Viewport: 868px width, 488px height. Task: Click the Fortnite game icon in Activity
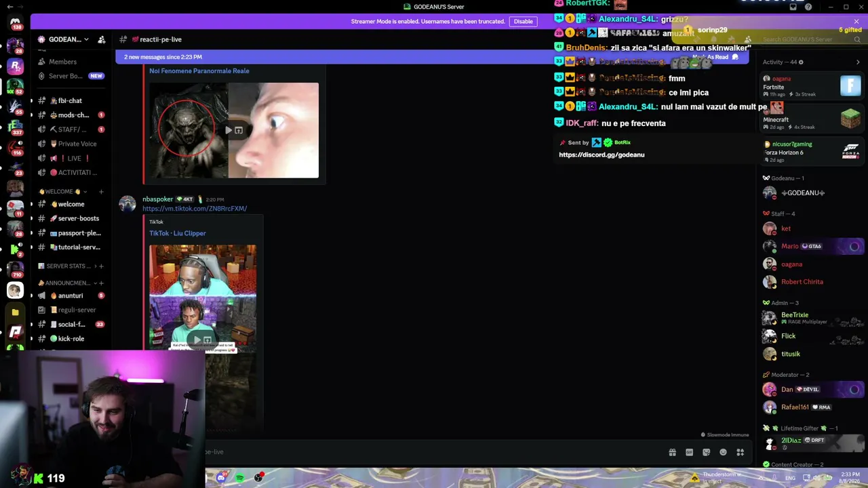850,86
